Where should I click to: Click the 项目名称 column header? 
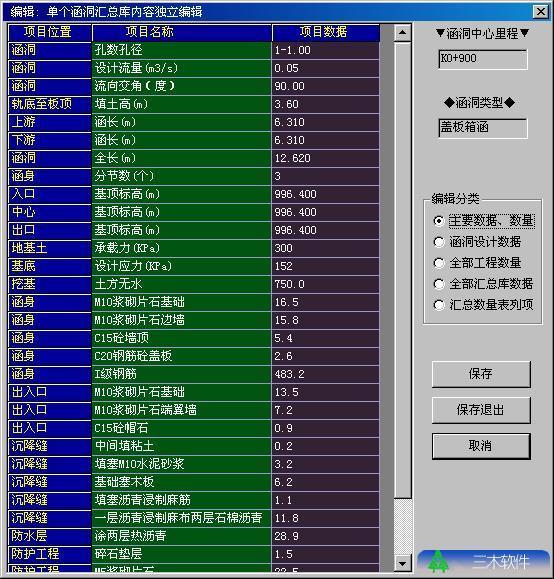click(x=181, y=32)
